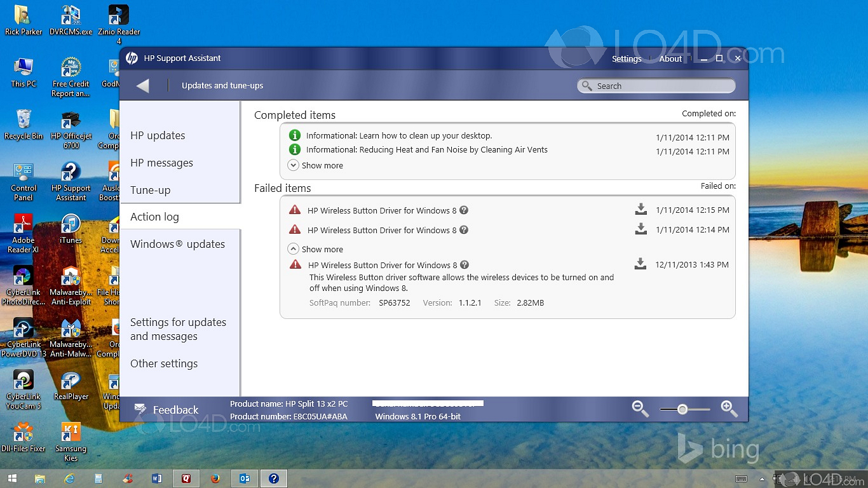The image size is (868, 488).
Task: Download the driver that failed on 12/11/2013
Action: coord(641,264)
